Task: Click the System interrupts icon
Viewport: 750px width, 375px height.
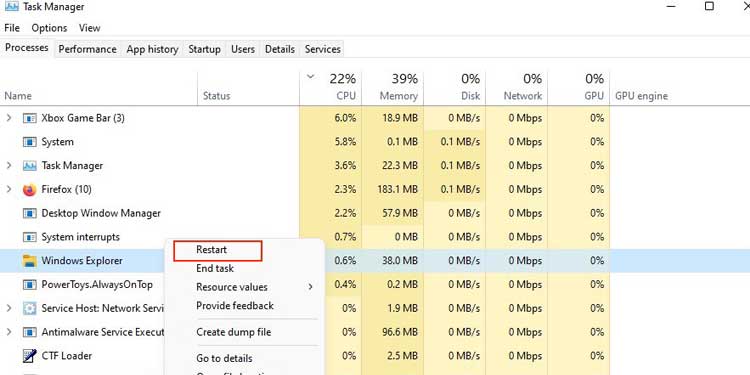Action: pyautogui.click(x=30, y=237)
